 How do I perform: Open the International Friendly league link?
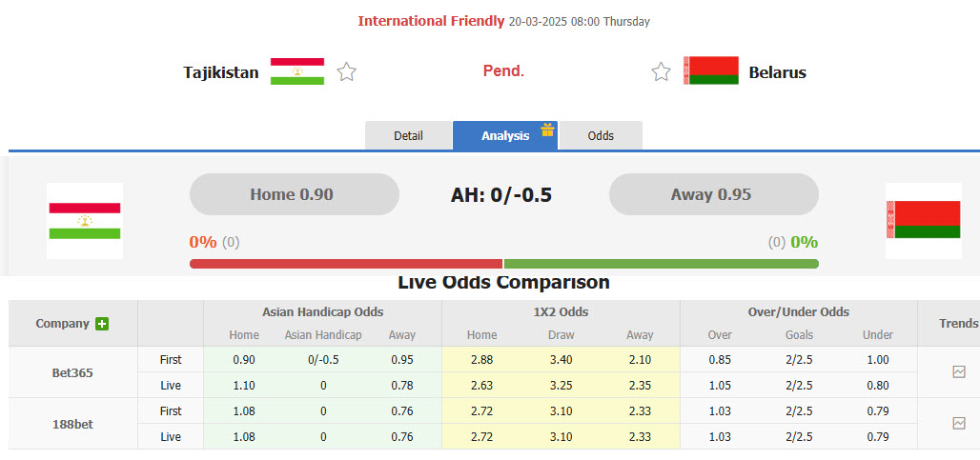(x=431, y=21)
